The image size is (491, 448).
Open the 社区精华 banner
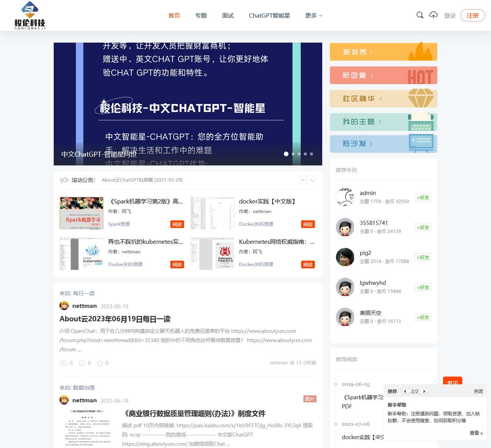pyautogui.click(x=384, y=98)
